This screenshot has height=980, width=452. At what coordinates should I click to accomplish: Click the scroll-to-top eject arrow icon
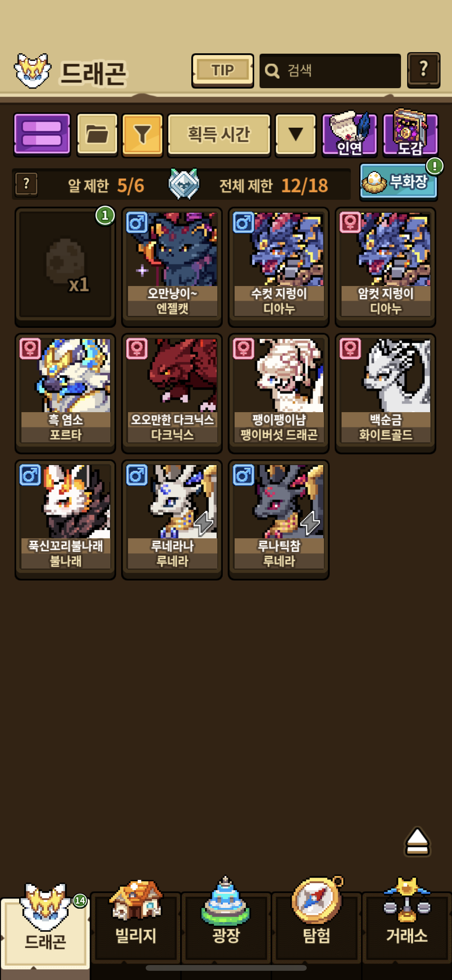417,841
